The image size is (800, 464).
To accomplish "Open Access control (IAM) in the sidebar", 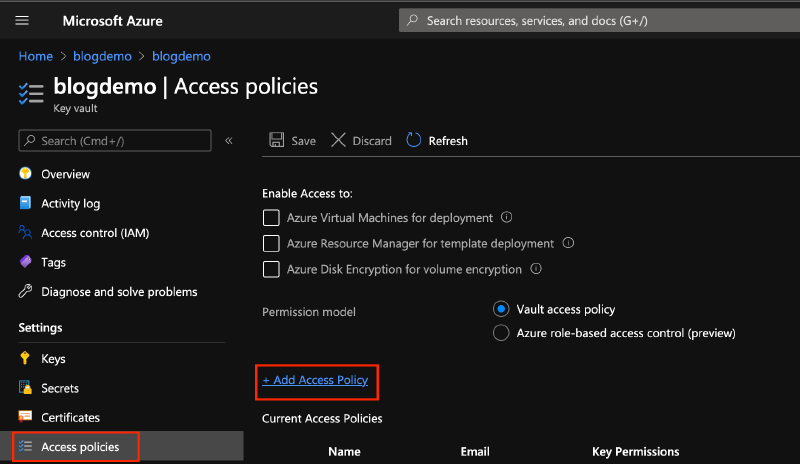I will [x=95, y=233].
